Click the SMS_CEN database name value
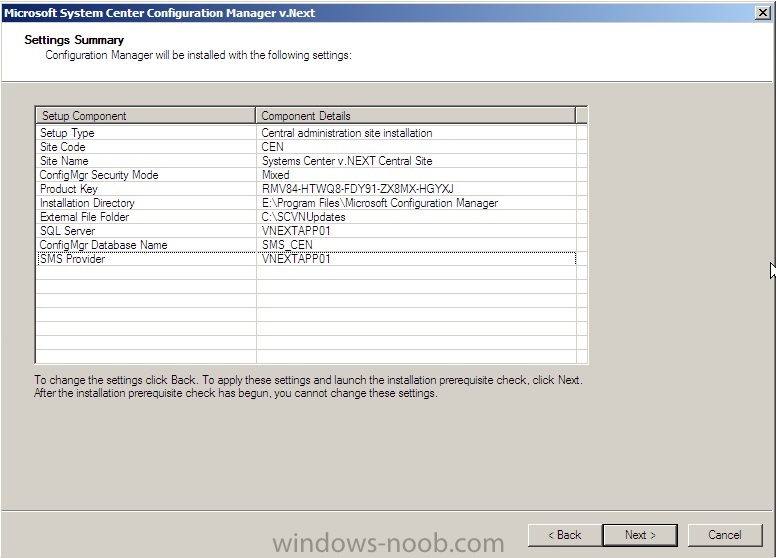The width and height of the screenshot is (776, 558). [x=287, y=245]
